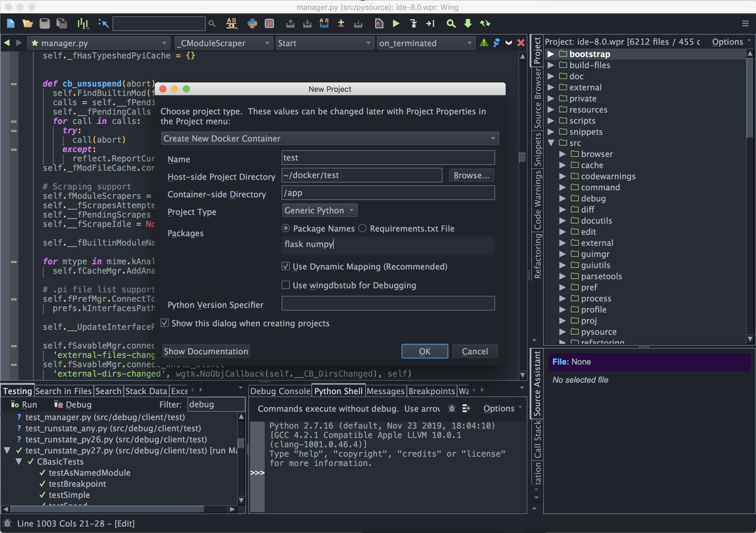Click OK in New Project dialog
The height and width of the screenshot is (533, 756).
(424, 351)
